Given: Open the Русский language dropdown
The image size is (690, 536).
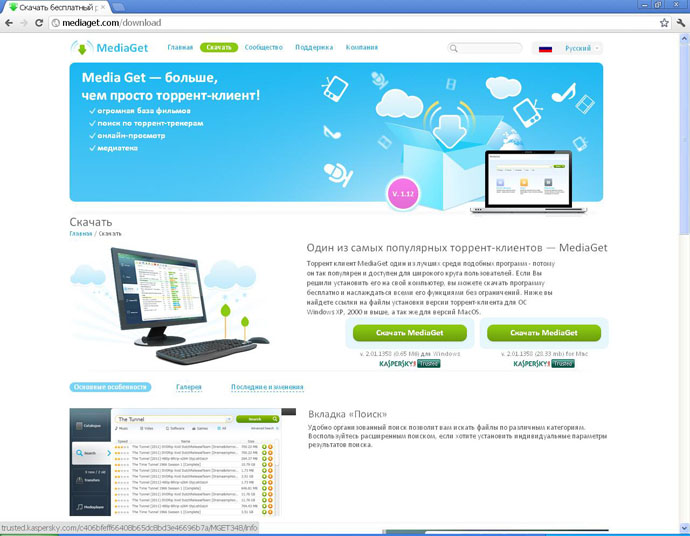Looking at the screenshot, I should click(567, 48).
